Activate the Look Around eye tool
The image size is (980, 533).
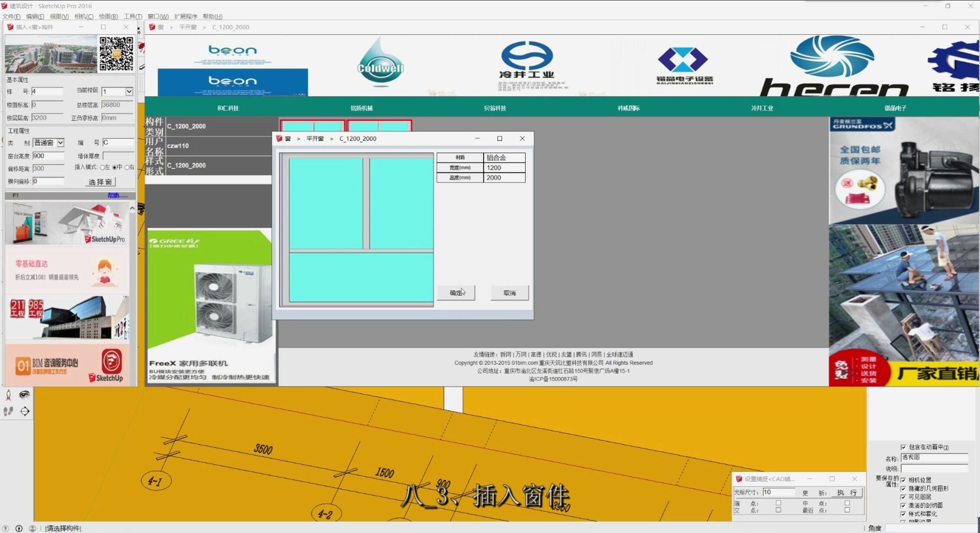[25, 394]
